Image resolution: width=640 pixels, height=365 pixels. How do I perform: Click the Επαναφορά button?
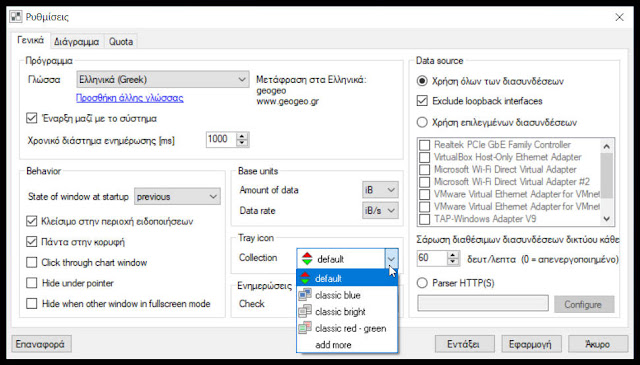click(41, 344)
